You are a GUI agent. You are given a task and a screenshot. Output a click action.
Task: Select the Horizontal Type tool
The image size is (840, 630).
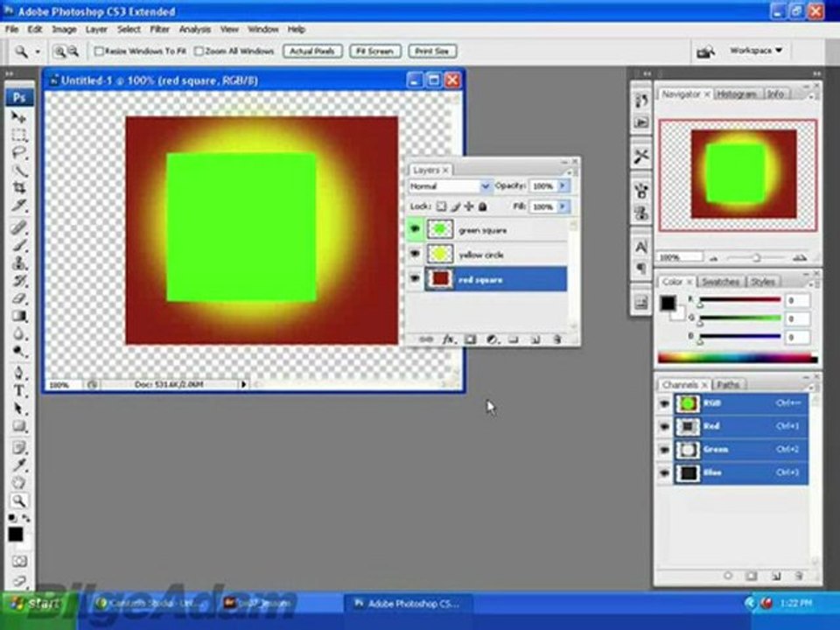(19, 390)
